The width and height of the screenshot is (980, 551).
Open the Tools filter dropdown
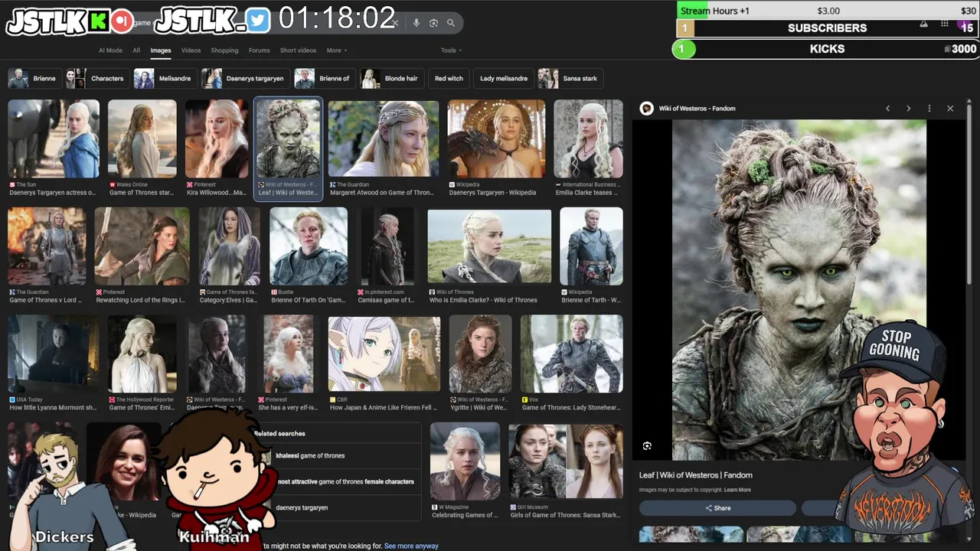tap(451, 51)
